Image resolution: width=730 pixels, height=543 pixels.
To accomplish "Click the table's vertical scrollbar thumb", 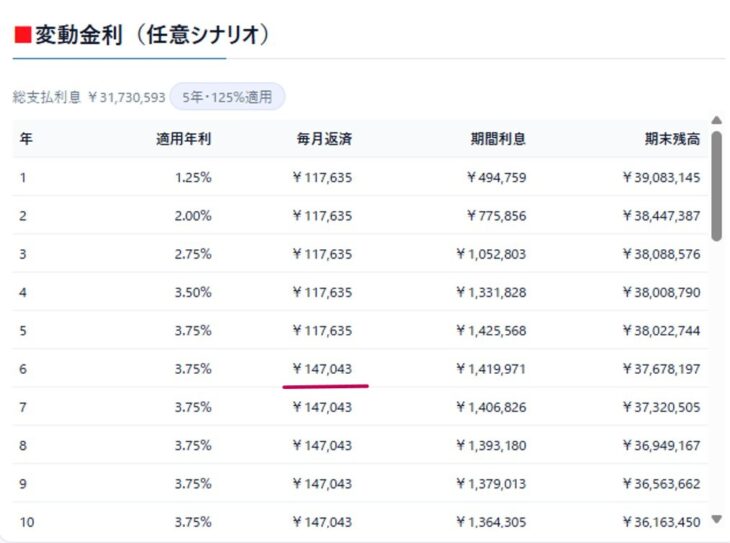I will [716, 186].
